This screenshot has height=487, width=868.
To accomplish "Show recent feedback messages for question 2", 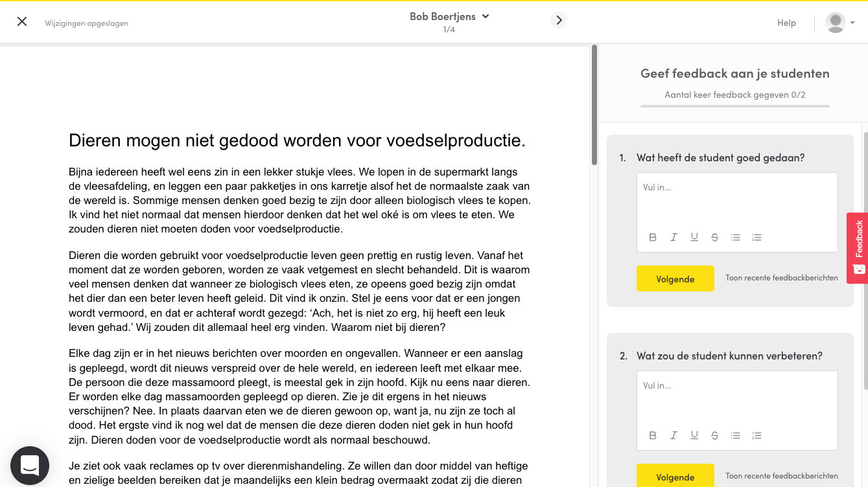I will [782, 476].
